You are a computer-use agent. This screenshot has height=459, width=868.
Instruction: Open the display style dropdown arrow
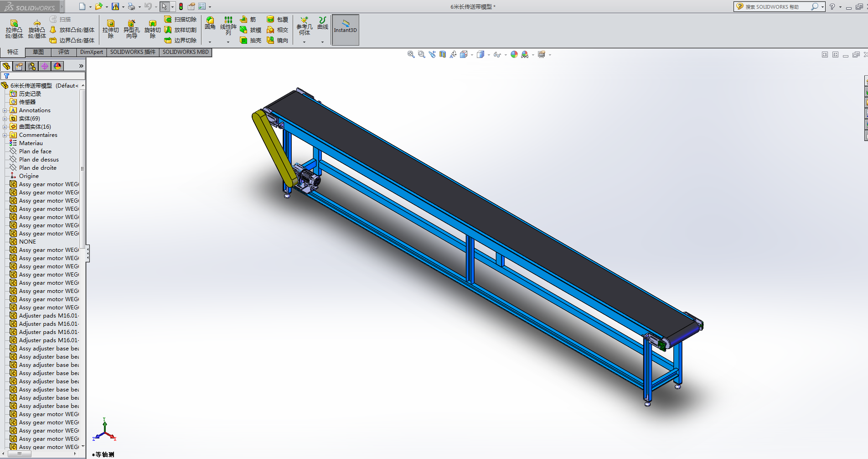point(489,55)
